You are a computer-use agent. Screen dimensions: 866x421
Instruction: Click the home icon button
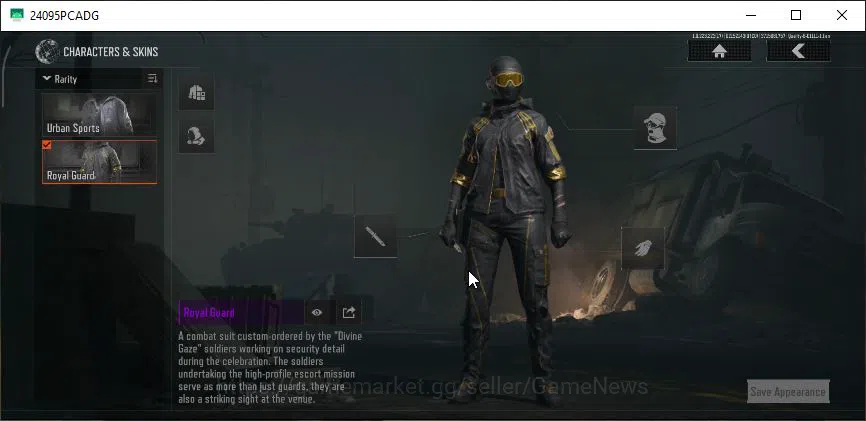(719, 51)
